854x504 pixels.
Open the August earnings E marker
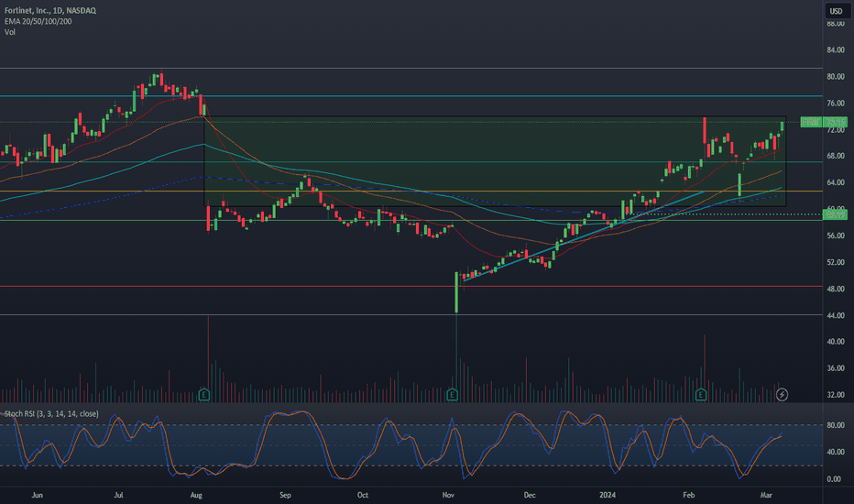pyautogui.click(x=203, y=394)
